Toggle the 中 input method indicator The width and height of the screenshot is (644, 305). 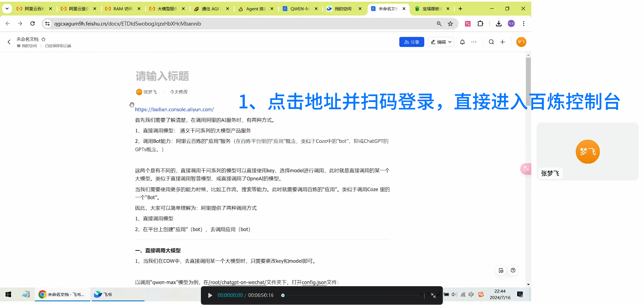[471, 295]
